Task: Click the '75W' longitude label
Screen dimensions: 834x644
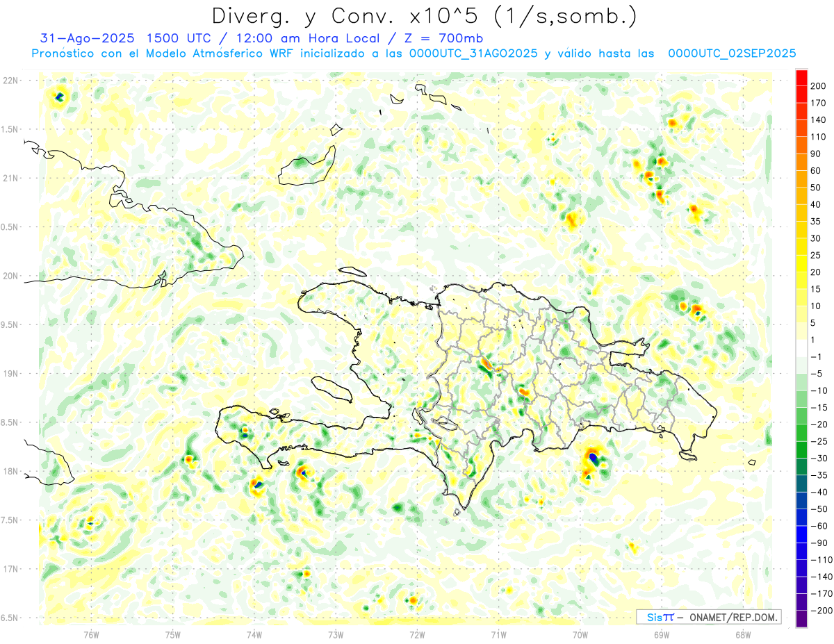Action: [172, 634]
